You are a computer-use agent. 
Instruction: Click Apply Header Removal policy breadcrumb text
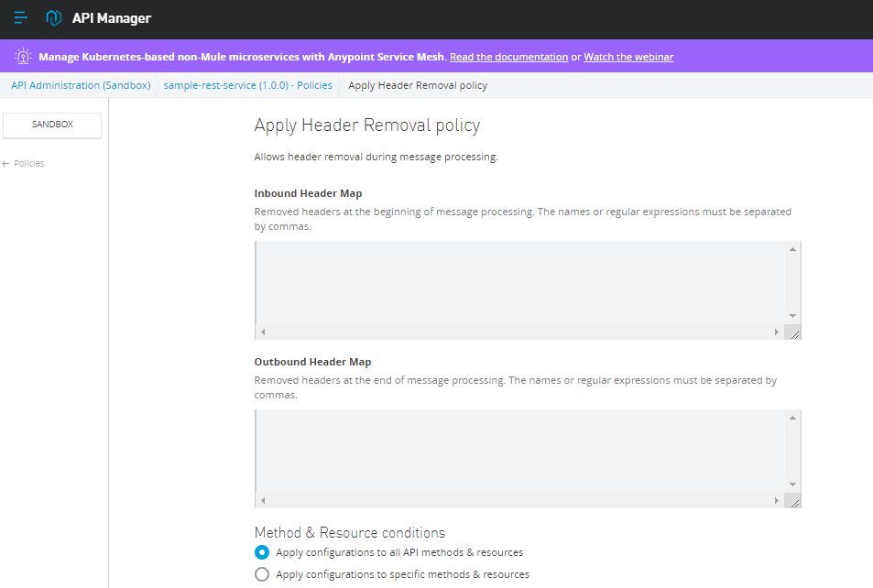(x=418, y=85)
